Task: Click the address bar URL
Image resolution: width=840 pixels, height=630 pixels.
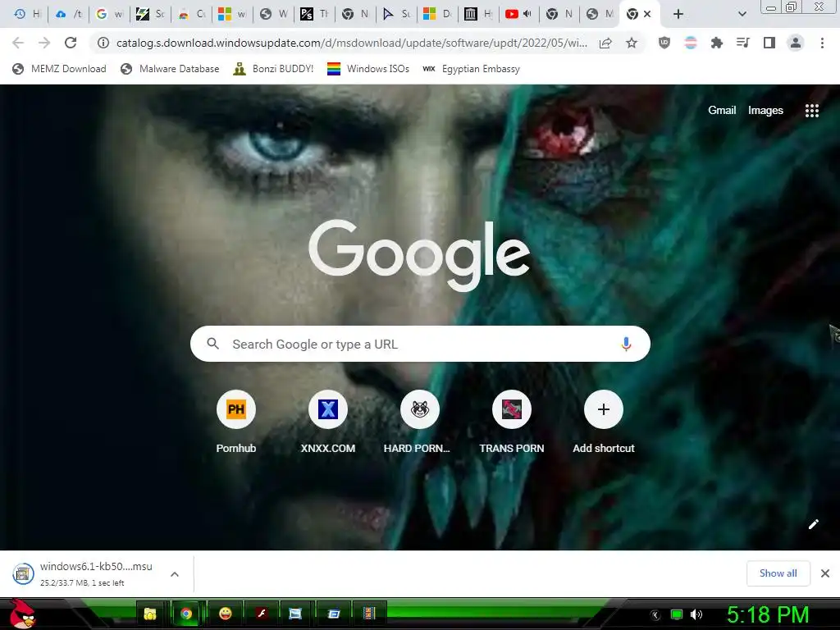Action: 351,43
